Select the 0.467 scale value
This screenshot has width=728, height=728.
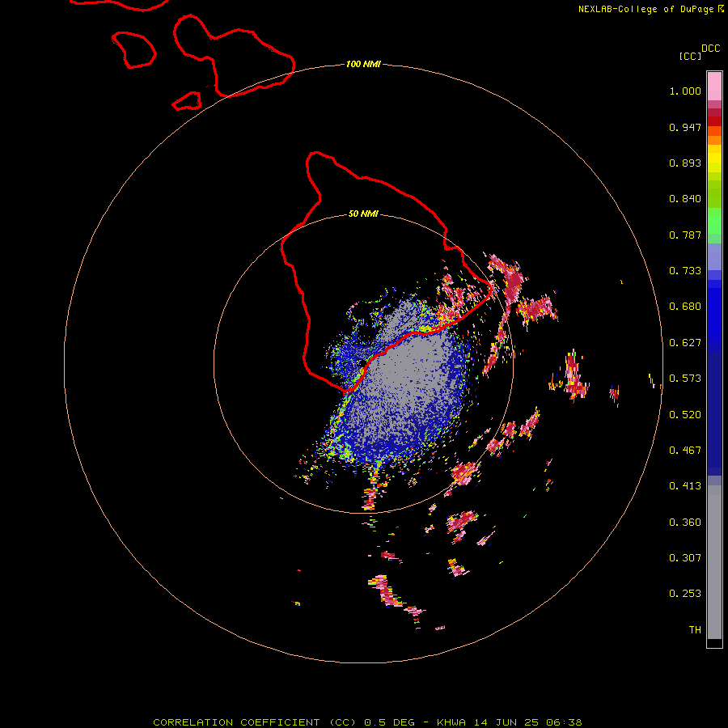coord(685,451)
